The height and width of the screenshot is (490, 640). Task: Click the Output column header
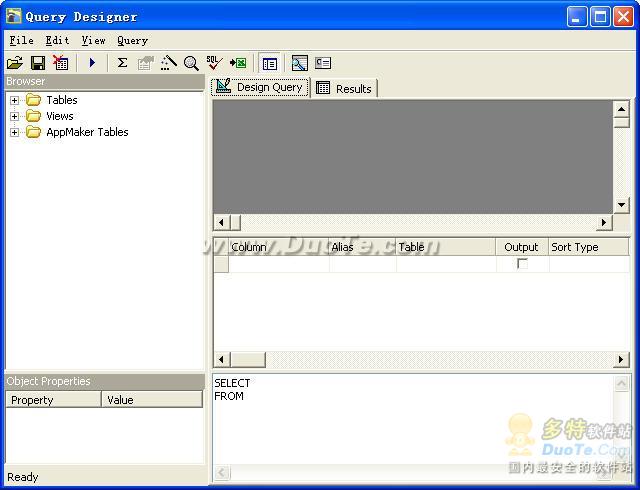(x=522, y=247)
